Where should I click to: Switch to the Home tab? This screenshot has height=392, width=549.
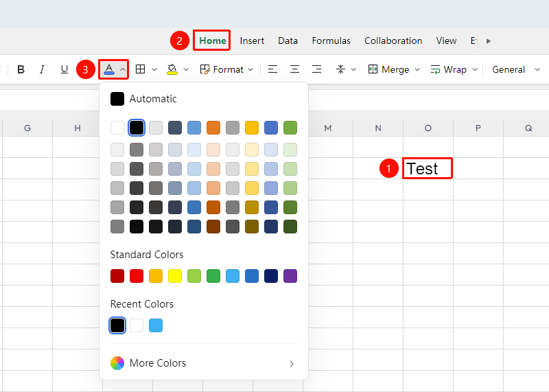click(x=213, y=41)
